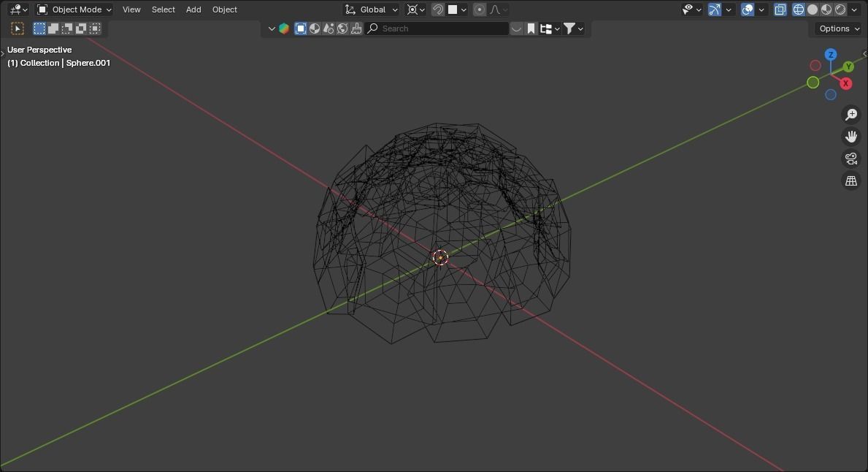Toggle the camera view icon

coord(850,159)
